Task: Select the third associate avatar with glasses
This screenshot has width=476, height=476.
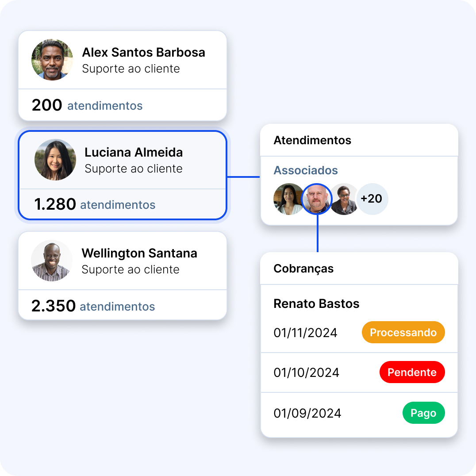Action: pos(344,199)
